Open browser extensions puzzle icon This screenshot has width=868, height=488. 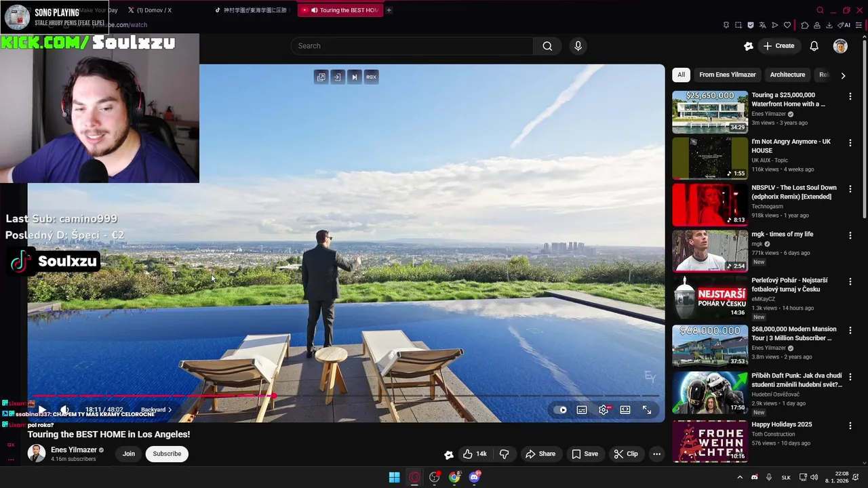tap(805, 25)
